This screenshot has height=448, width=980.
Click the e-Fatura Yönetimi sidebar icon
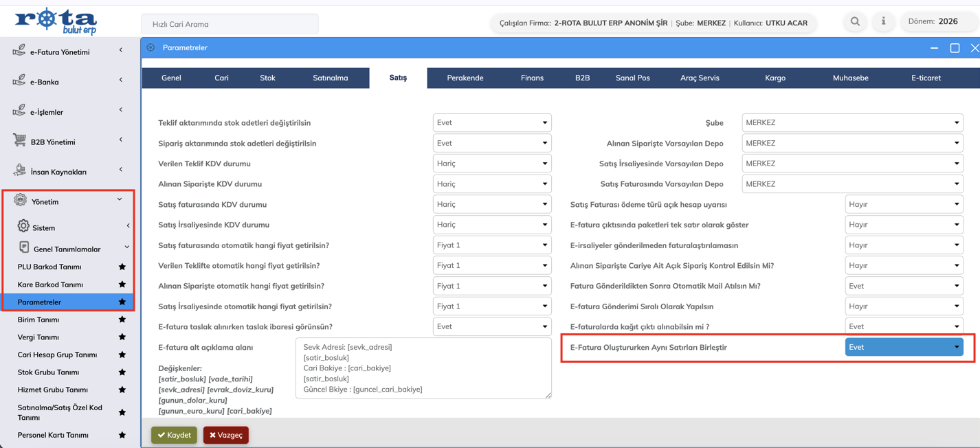pos(19,51)
